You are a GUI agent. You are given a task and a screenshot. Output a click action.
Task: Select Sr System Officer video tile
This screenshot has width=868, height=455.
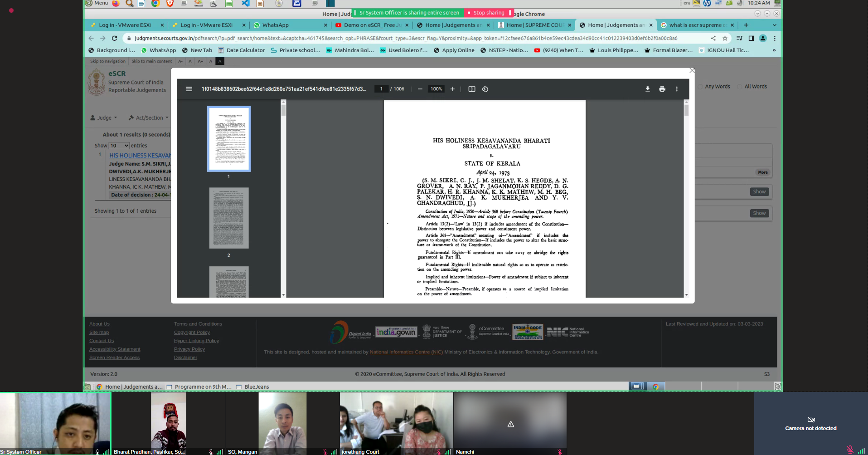pos(55,424)
